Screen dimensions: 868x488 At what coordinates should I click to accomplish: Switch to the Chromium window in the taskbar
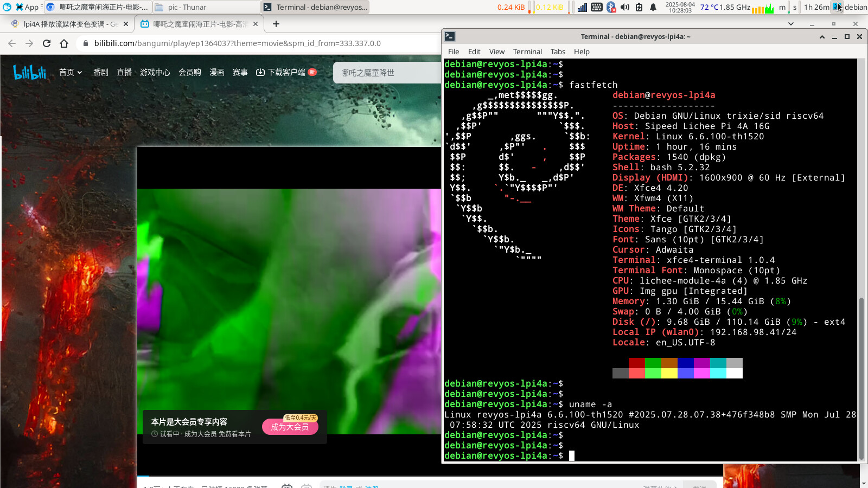click(x=97, y=7)
